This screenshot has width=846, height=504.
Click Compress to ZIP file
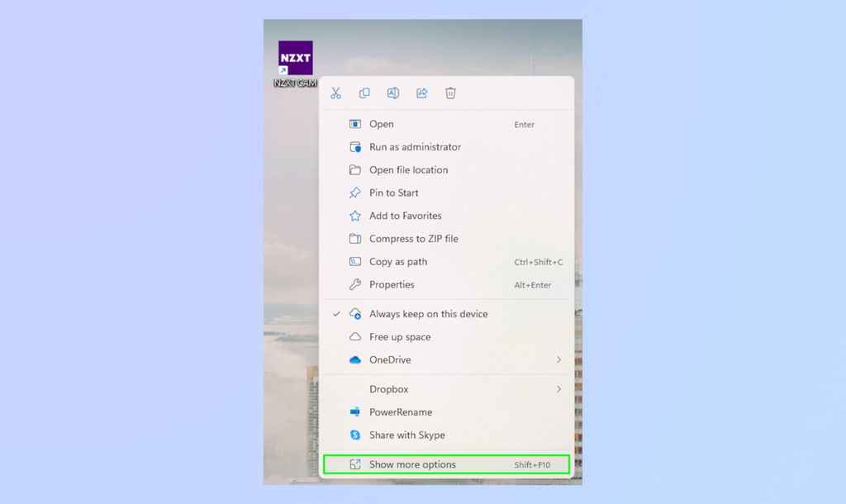[413, 239]
